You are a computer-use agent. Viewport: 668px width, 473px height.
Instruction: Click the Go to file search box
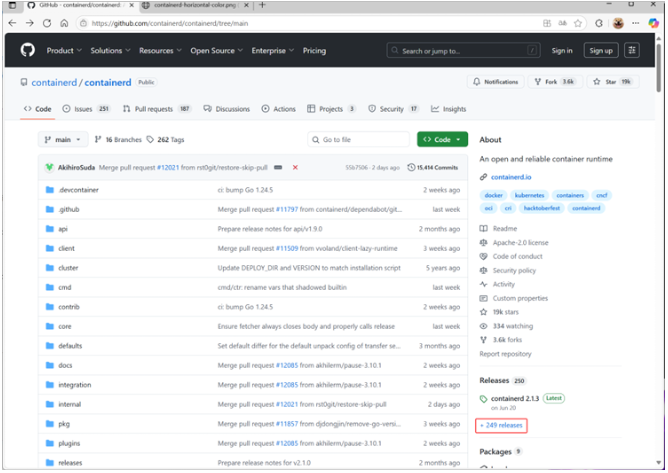(x=358, y=139)
